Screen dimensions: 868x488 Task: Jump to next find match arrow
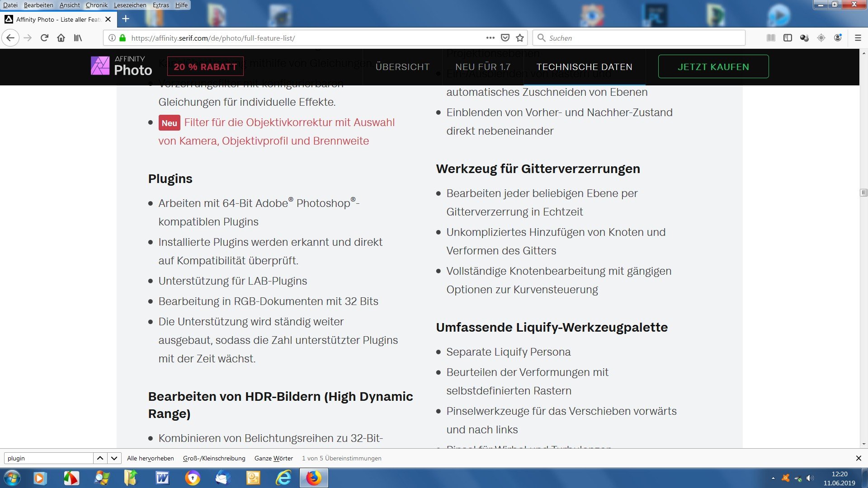point(114,458)
